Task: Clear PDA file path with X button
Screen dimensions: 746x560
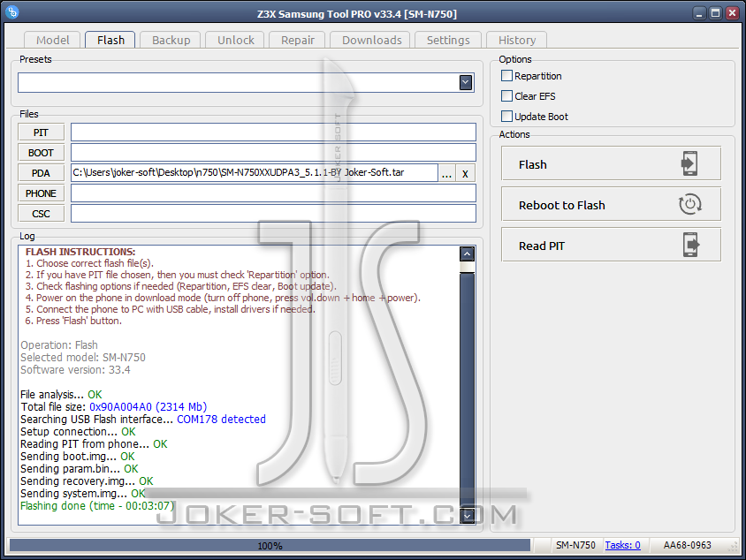Action: coord(465,173)
